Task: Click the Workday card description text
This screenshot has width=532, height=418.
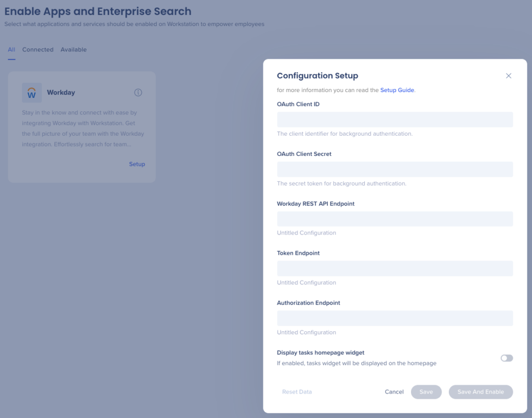Action: point(82,128)
